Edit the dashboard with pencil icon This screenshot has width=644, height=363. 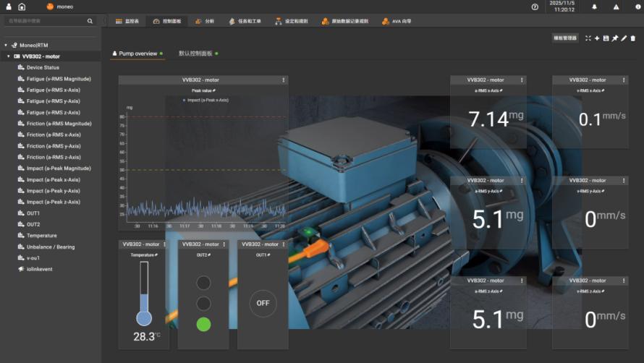(x=624, y=38)
